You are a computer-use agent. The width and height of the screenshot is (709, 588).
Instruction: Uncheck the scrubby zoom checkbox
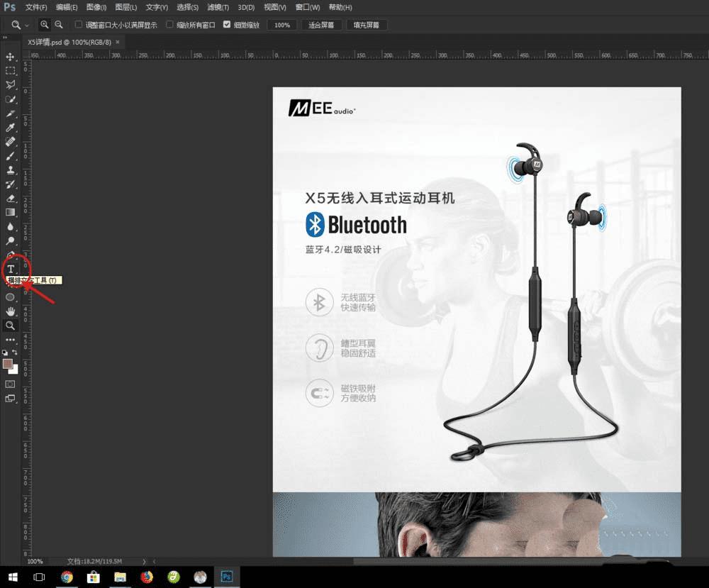pyautogui.click(x=227, y=24)
